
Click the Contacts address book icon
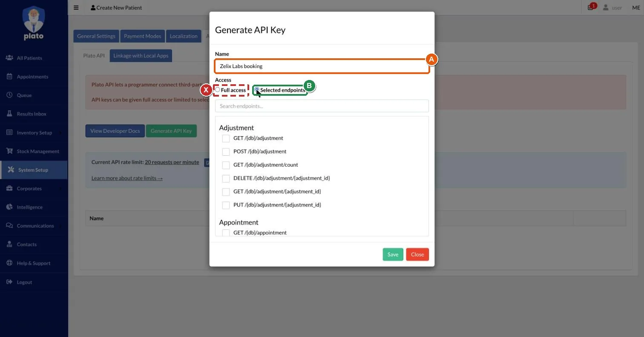[9, 244]
